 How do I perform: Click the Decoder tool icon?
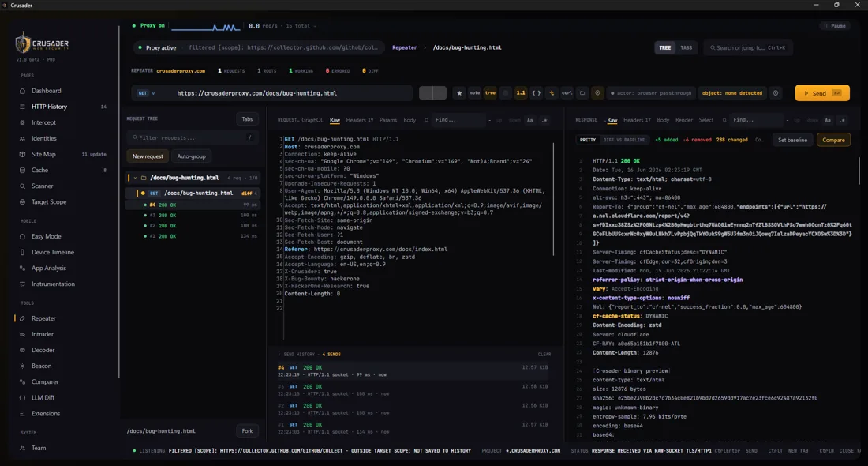coord(23,350)
